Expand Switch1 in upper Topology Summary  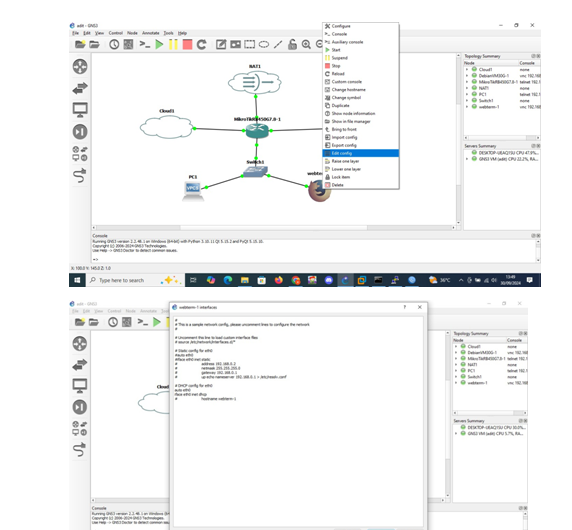pyautogui.click(x=467, y=100)
